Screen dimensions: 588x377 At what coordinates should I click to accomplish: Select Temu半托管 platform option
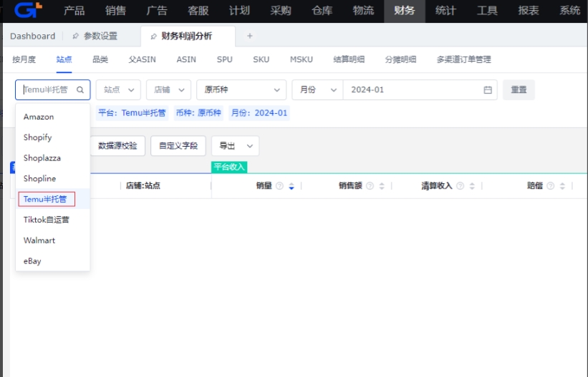[x=52, y=199]
